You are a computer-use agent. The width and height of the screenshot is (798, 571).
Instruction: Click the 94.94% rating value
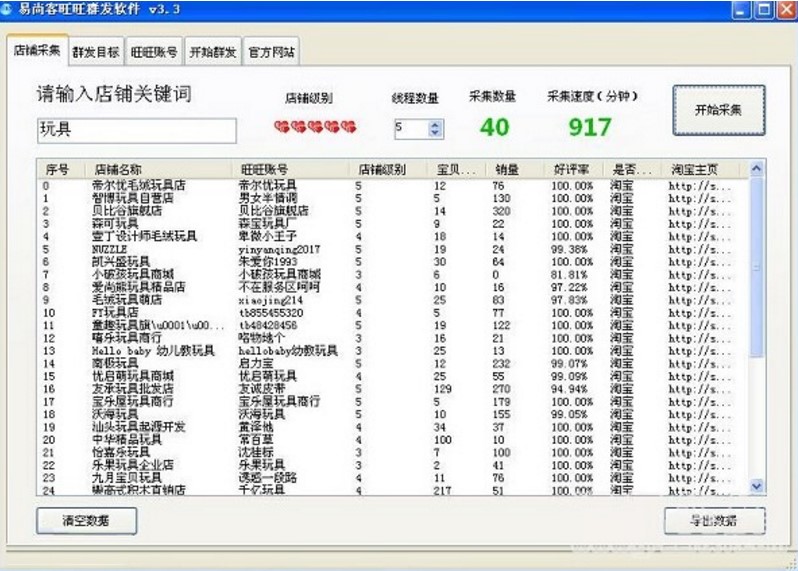(569, 389)
